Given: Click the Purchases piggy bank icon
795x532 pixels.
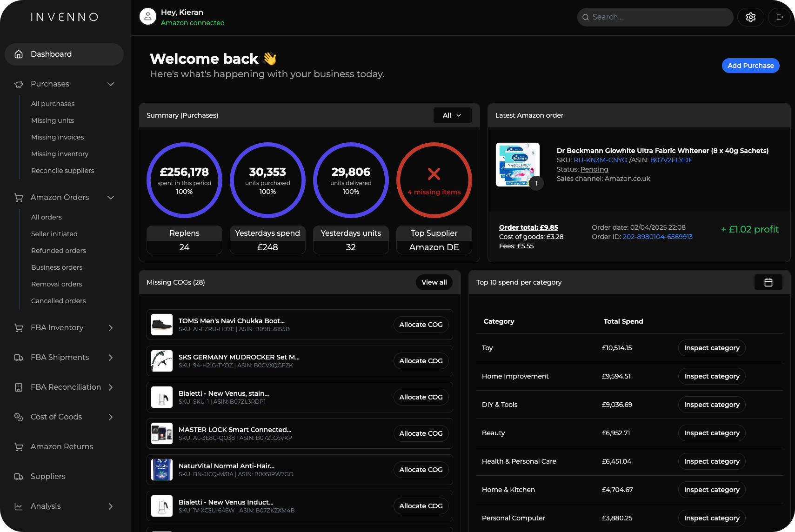Looking at the screenshot, I should coord(19,84).
